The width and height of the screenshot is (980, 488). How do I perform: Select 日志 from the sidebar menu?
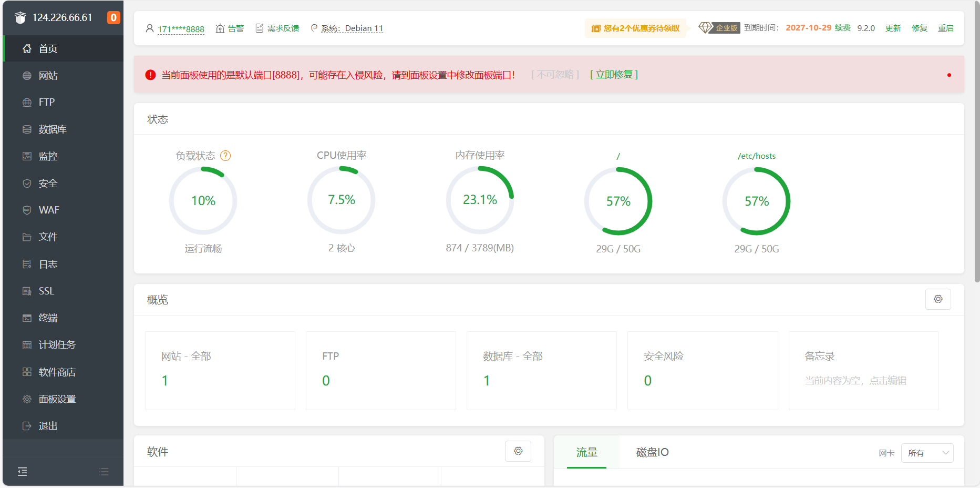click(x=47, y=264)
